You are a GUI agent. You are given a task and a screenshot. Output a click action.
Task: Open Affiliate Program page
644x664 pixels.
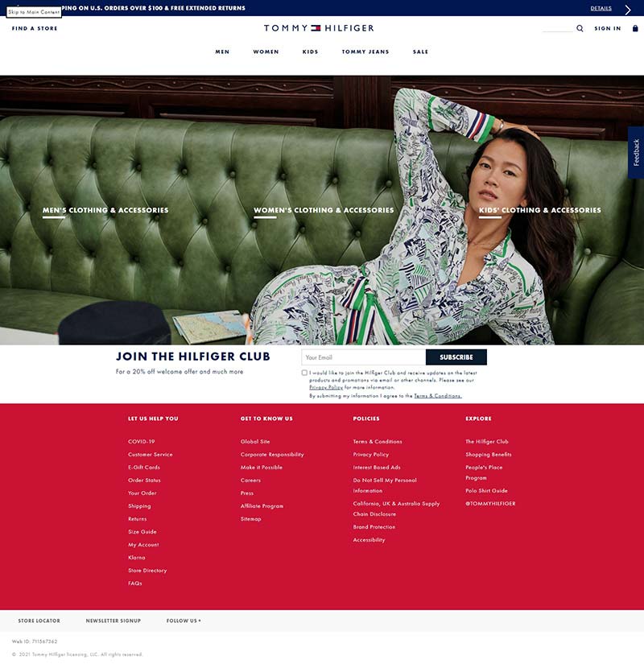(262, 506)
